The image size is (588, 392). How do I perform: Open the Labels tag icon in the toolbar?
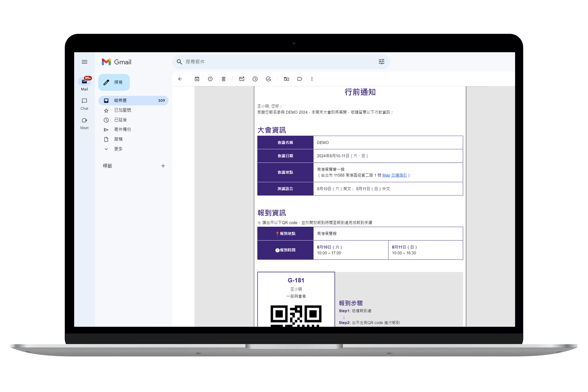click(x=299, y=79)
